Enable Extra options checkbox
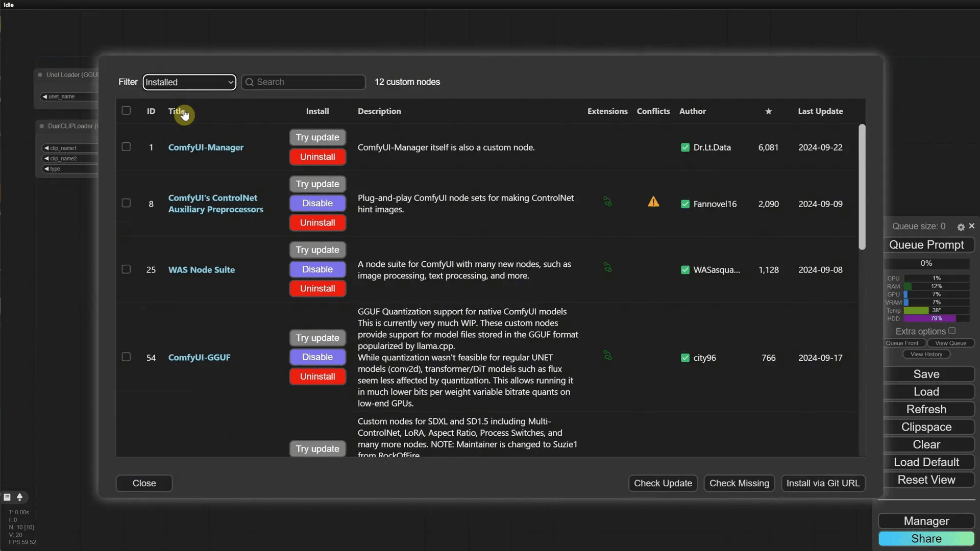This screenshot has width=980, height=551. 952,331
